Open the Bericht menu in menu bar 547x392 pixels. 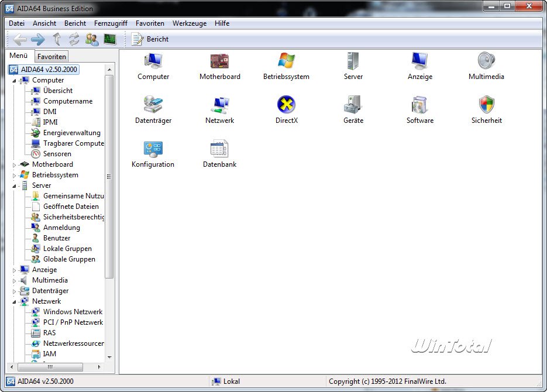(x=75, y=23)
